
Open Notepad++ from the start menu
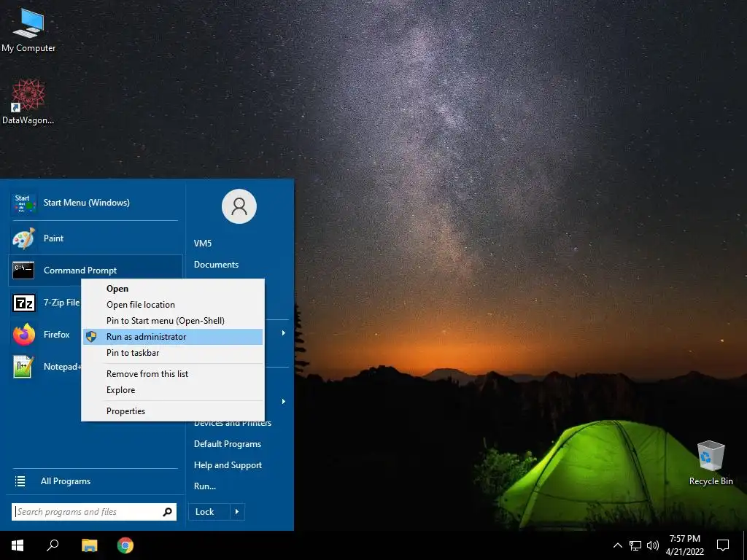coord(46,367)
